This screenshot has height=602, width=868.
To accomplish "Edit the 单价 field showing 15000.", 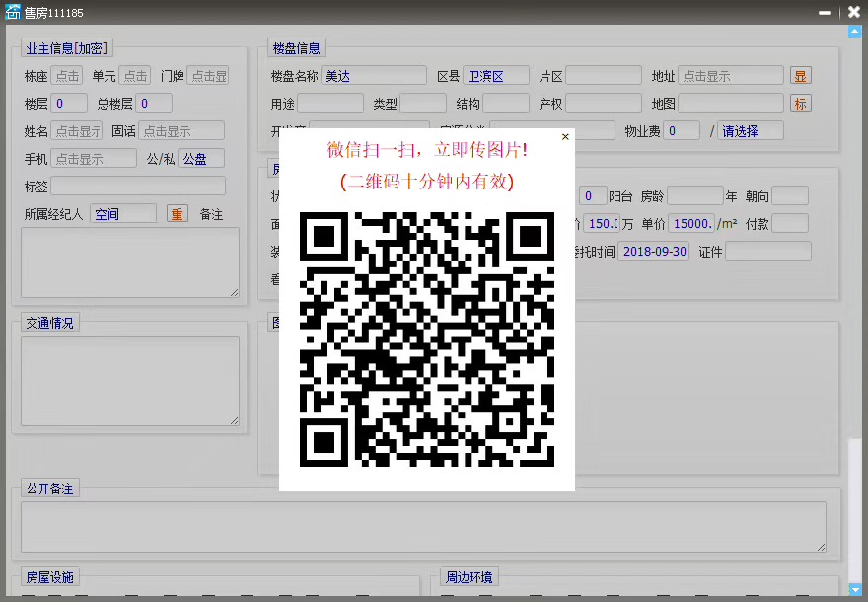I will [x=691, y=223].
